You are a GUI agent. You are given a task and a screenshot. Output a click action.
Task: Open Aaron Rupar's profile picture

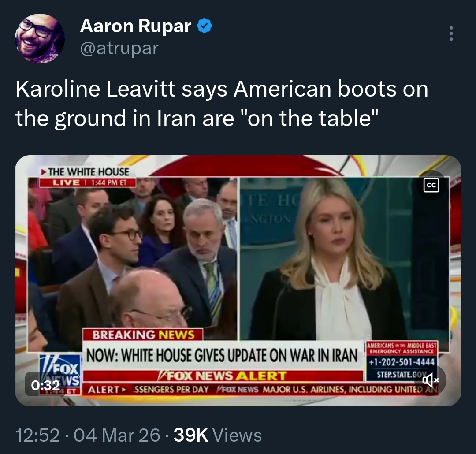click(40, 38)
